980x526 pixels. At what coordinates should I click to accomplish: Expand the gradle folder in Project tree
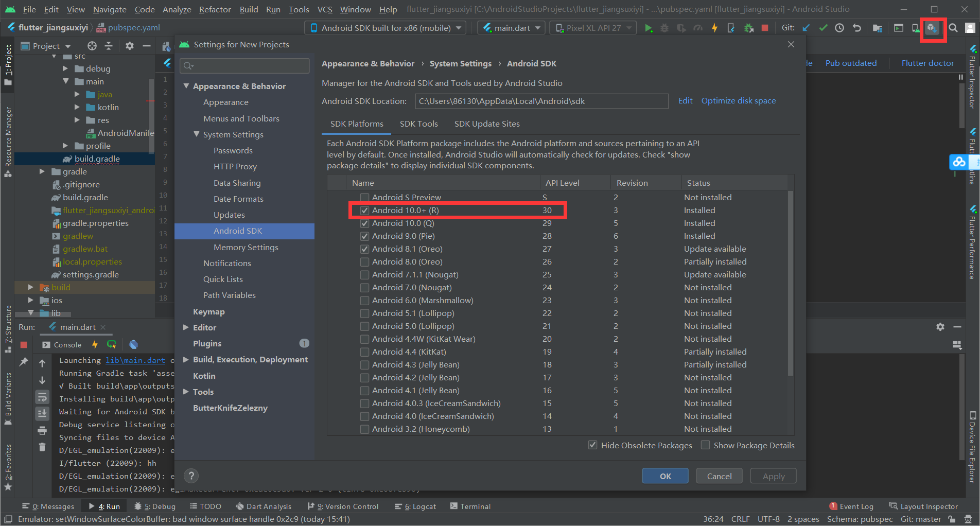[x=42, y=171]
